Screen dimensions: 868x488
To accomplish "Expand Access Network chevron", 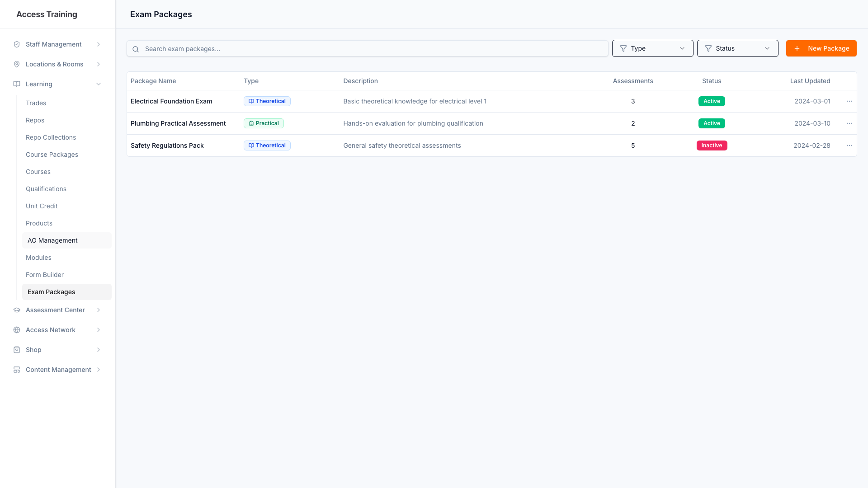I will click(99, 330).
